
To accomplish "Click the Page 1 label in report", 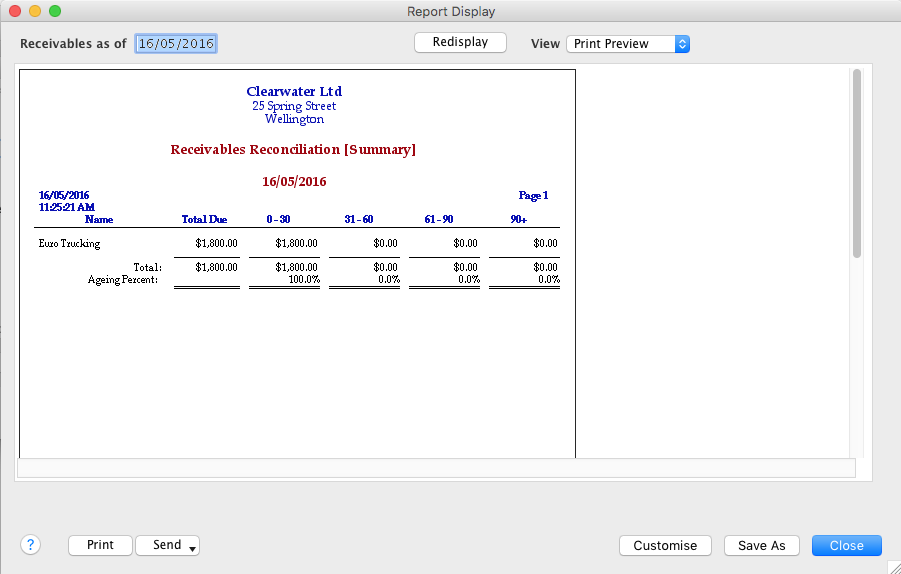I will pos(533,196).
